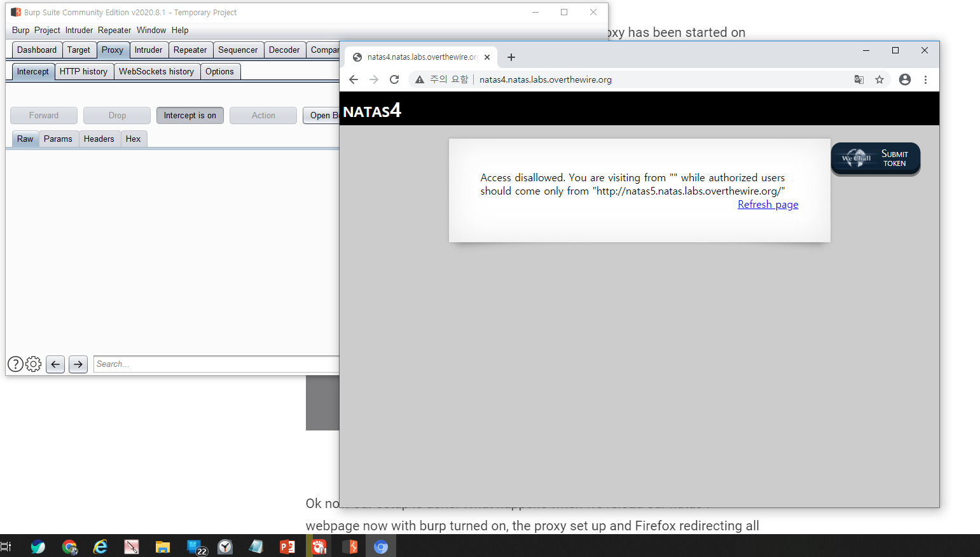980x557 pixels.
Task: Select the Proxy tab
Action: coord(113,50)
